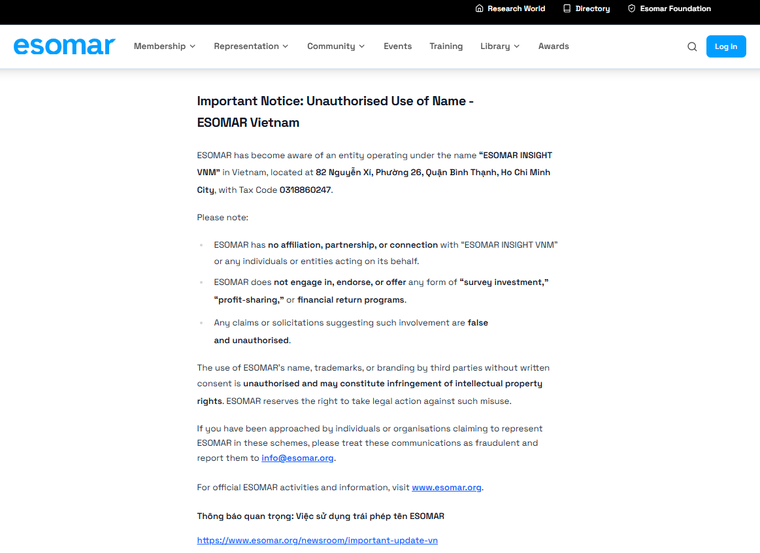Click the search magnifier icon
Screen dimensions: 760x553
tap(692, 47)
